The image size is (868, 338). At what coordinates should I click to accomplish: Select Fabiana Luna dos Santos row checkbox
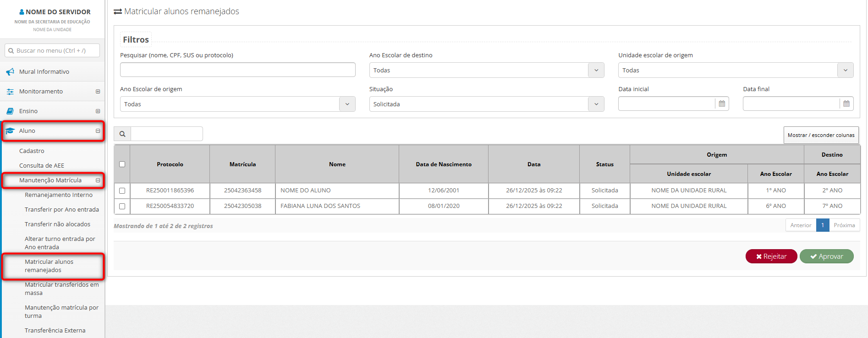tap(122, 206)
